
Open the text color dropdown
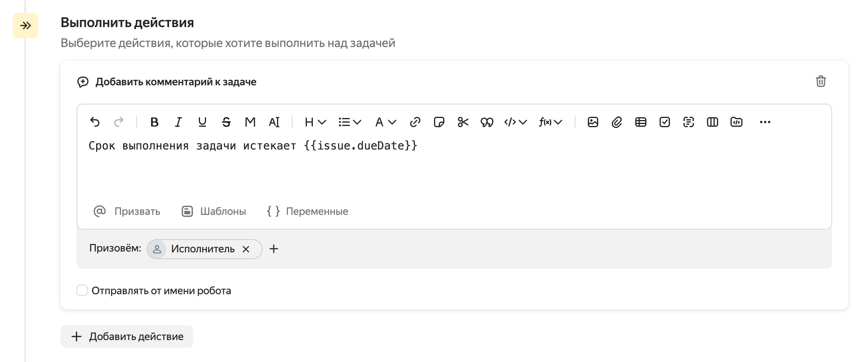[x=385, y=122]
